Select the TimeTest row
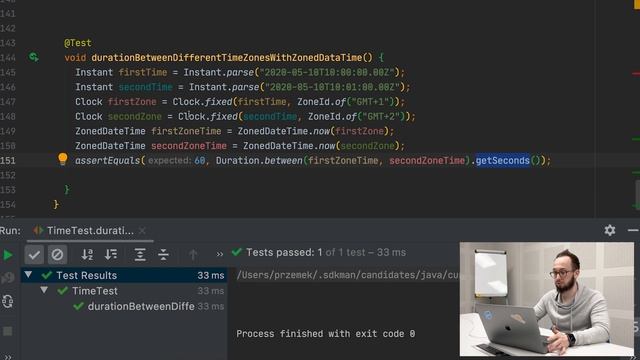The width and height of the screenshot is (640, 360). click(124, 291)
